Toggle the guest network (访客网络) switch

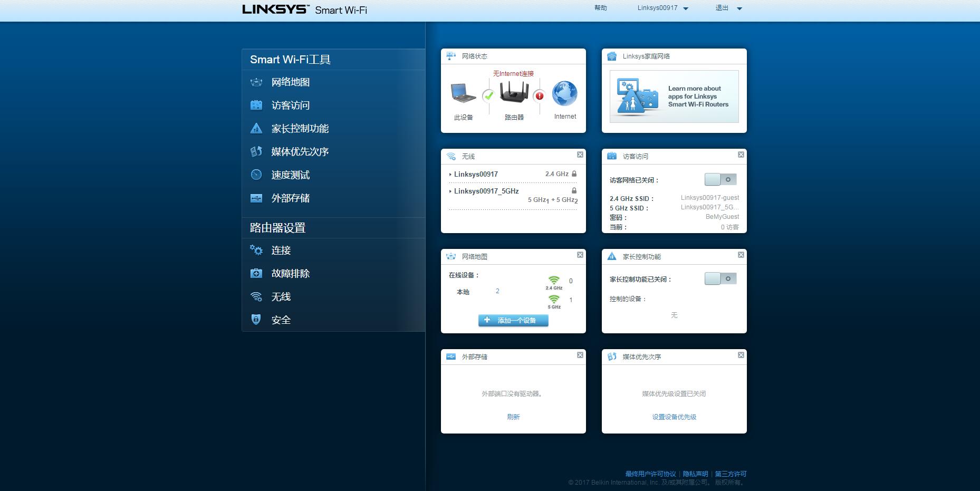[720, 180]
